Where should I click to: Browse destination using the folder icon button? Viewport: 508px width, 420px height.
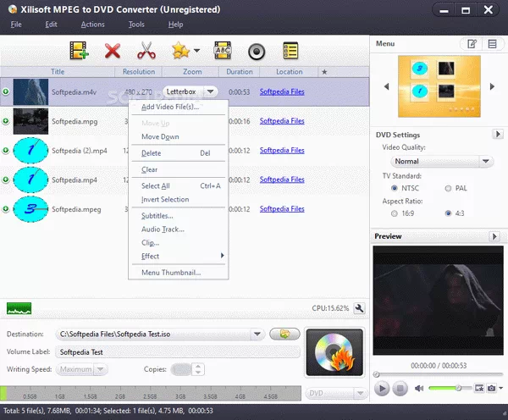284,334
